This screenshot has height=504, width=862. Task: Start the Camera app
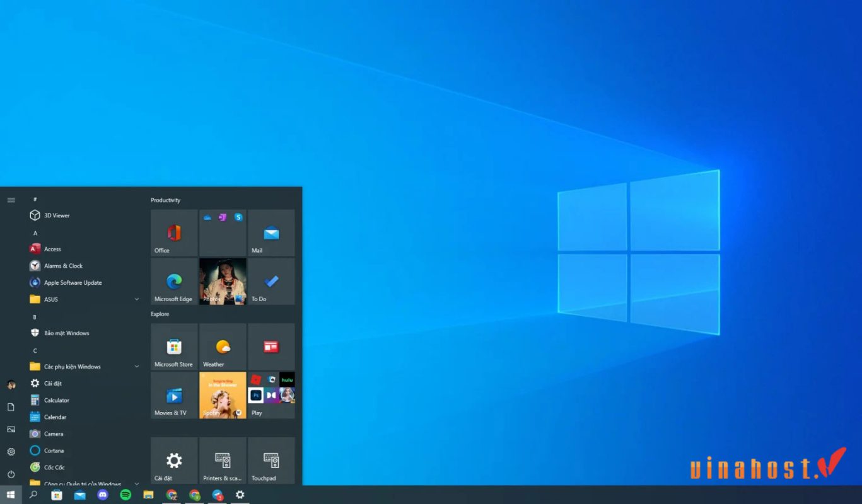pos(53,433)
